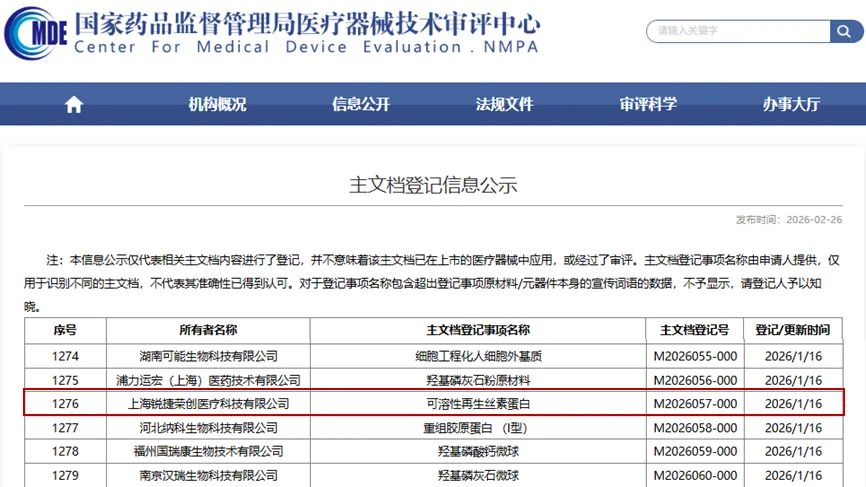Screen dimensions: 866x487
Task: Select registration number M2026058-000
Action: click(x=695, y=427)
